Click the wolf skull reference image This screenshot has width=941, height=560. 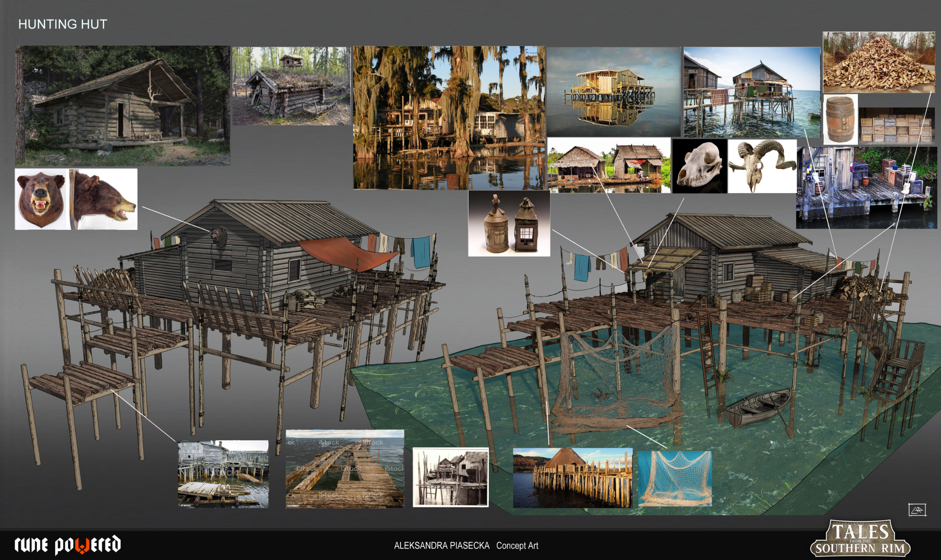(699, 166)
